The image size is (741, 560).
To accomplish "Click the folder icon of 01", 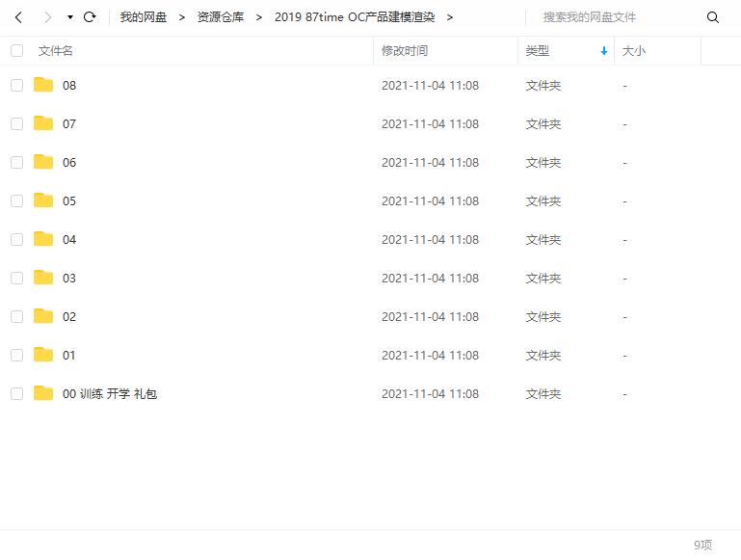I will tap(43, 354).
